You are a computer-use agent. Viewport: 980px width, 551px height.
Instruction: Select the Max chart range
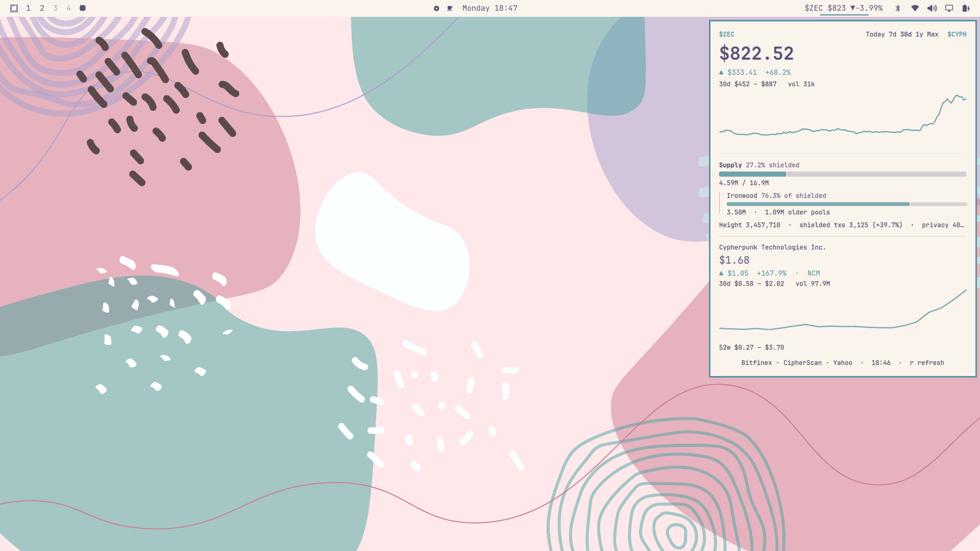(933, 34)
